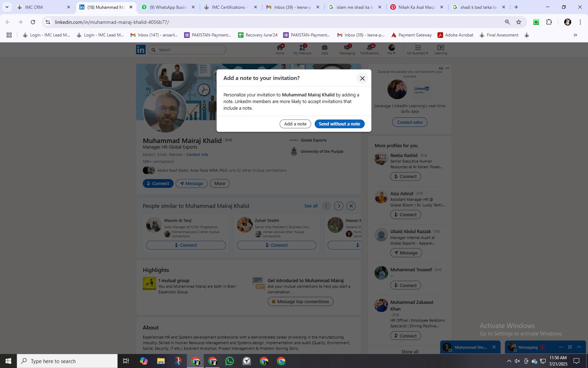Switch to shadi k bad larka tab
Screen dimensions: 588x368
point(479,7)
